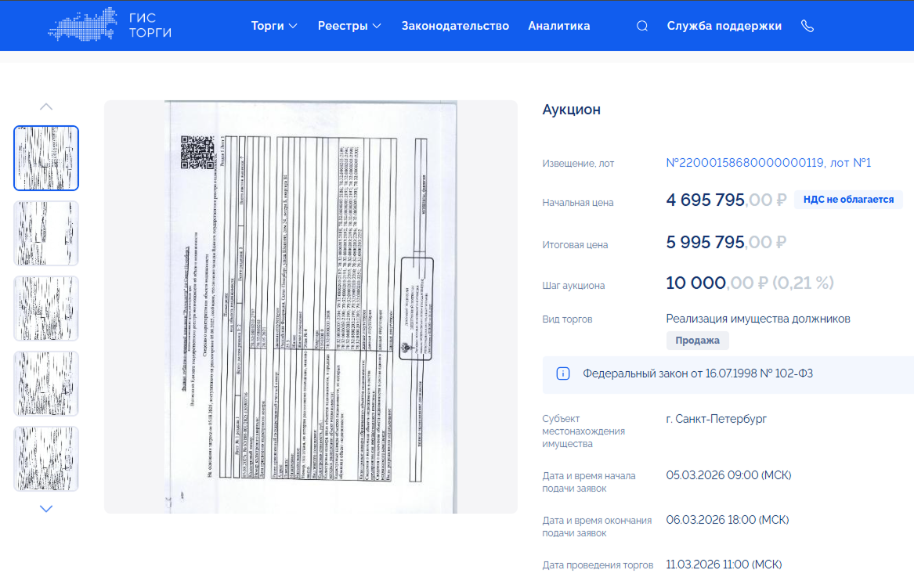Image resolution: width=914 pixels, height=588 pixels.
Task: Show next thumbnails with down chevron
Action: click(x=46, y=509)
